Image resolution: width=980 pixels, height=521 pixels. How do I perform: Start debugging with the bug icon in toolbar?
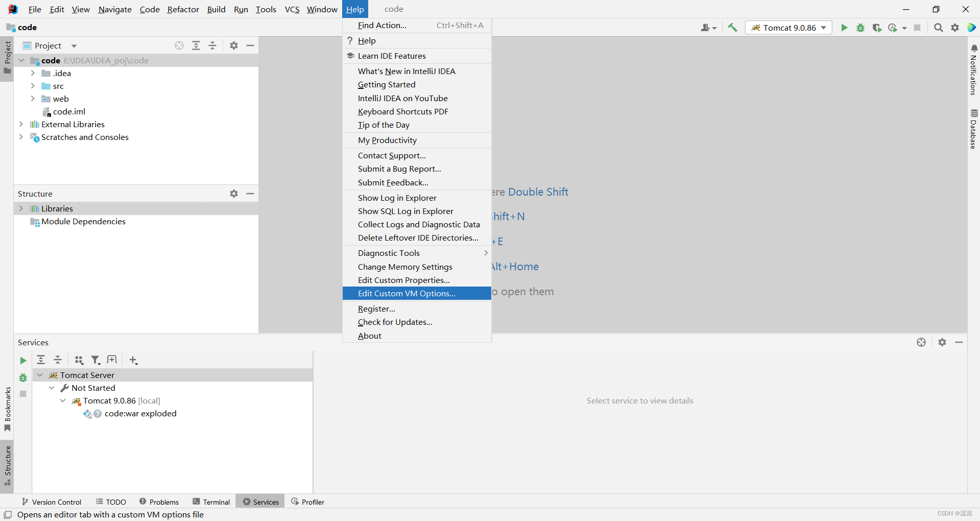pos(861,28)
